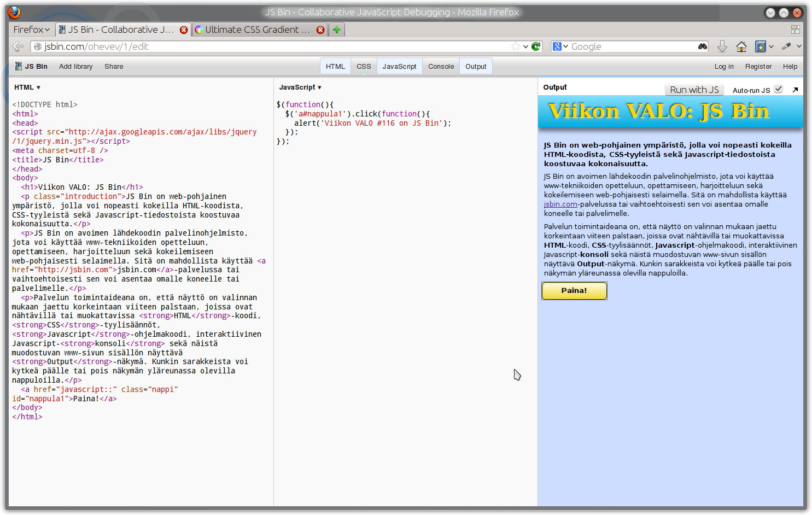
Task: Toggle the JavaScript panel tab
Action: [399, 66]
